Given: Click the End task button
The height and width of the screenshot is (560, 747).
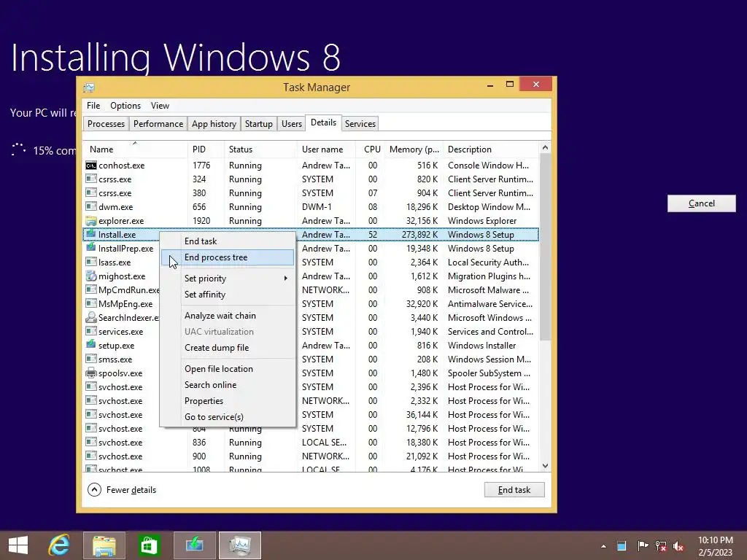Looking at the screenshot, I should 514,490.
